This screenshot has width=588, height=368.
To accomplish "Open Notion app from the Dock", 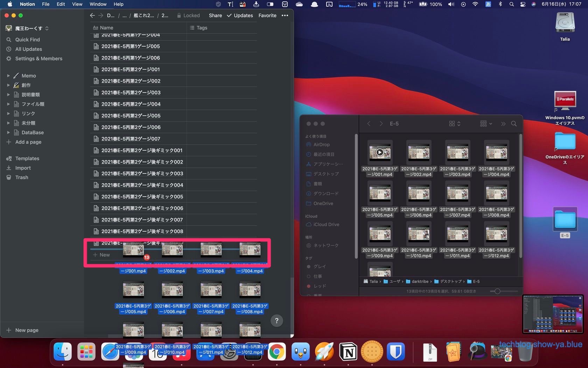I will click(348, 352).
